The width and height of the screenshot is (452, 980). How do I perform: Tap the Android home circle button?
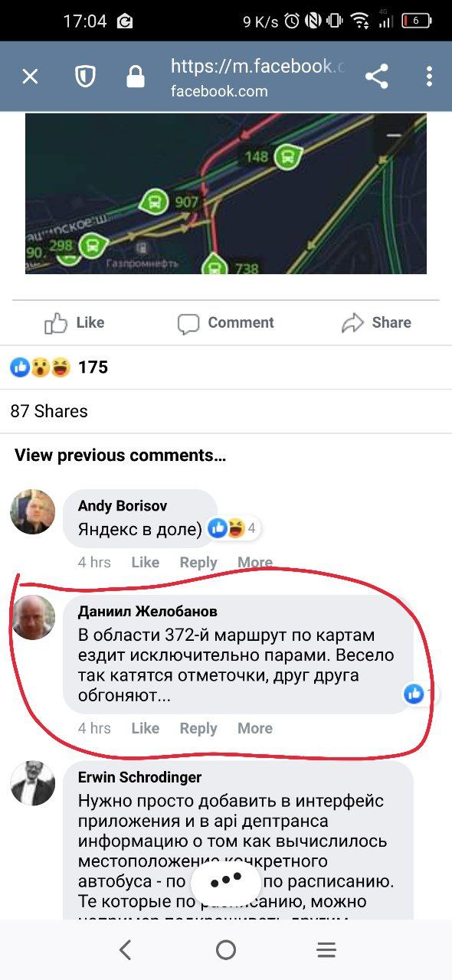[226, 950]
